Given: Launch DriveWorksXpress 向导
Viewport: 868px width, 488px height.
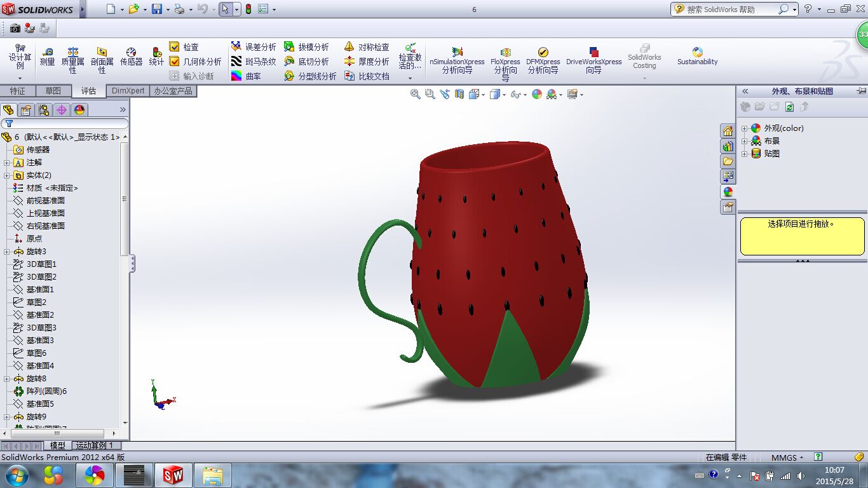Looking at the screenshot, I should 594,60.
